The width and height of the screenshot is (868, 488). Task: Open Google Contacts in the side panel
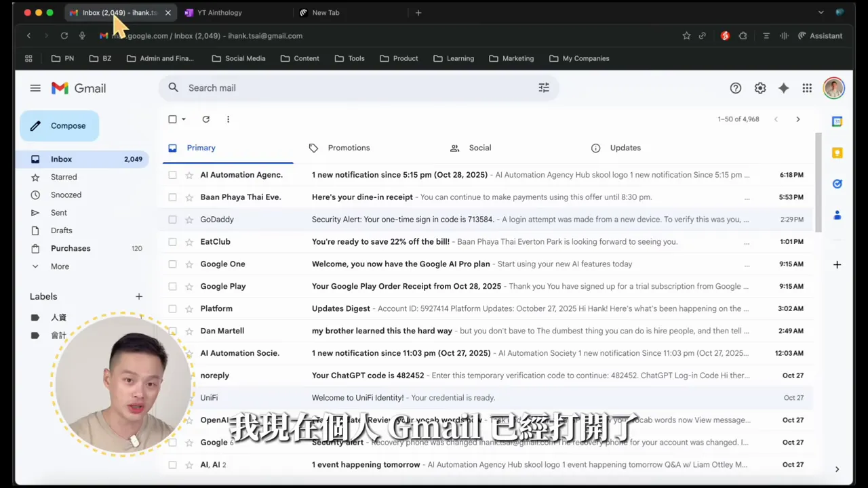(x=837, y=215)
